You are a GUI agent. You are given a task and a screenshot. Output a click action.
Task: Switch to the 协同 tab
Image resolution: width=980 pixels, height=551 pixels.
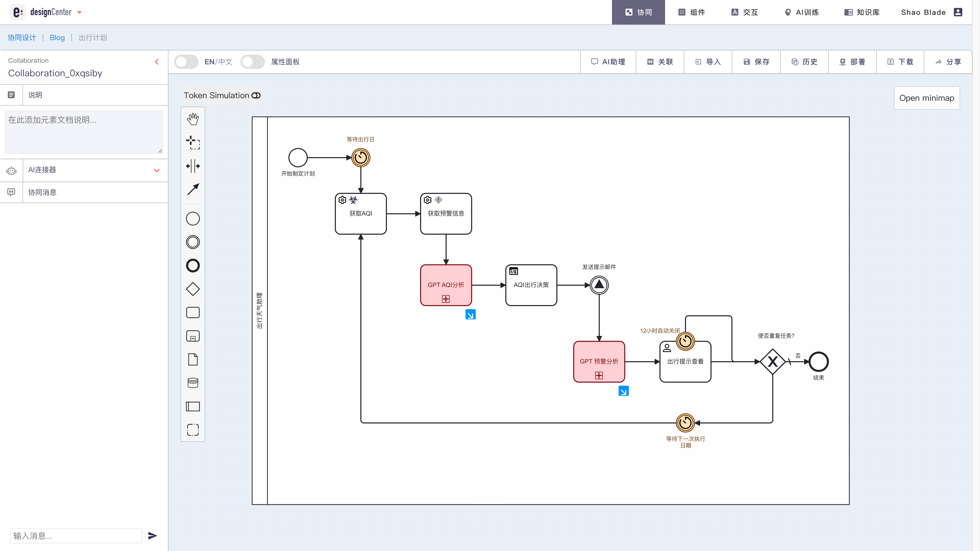pos(638,12)
